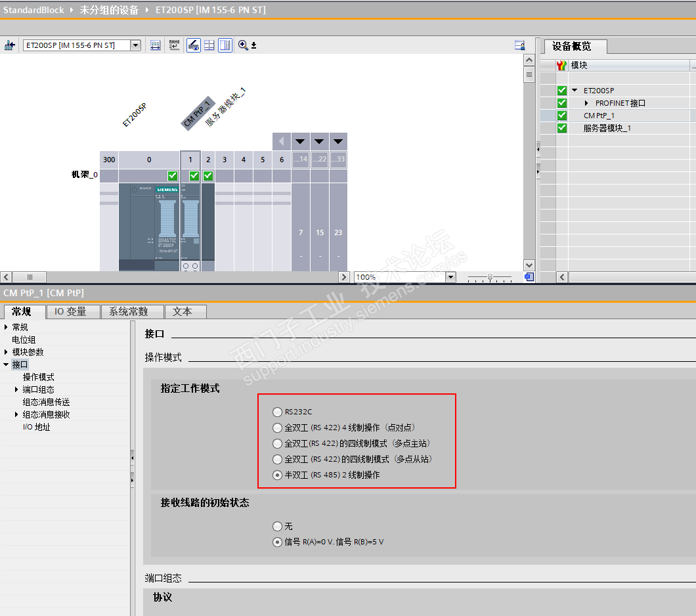Click the device view horizontal scrollbar thumb
Screen dimensions: 696x616
30,277
